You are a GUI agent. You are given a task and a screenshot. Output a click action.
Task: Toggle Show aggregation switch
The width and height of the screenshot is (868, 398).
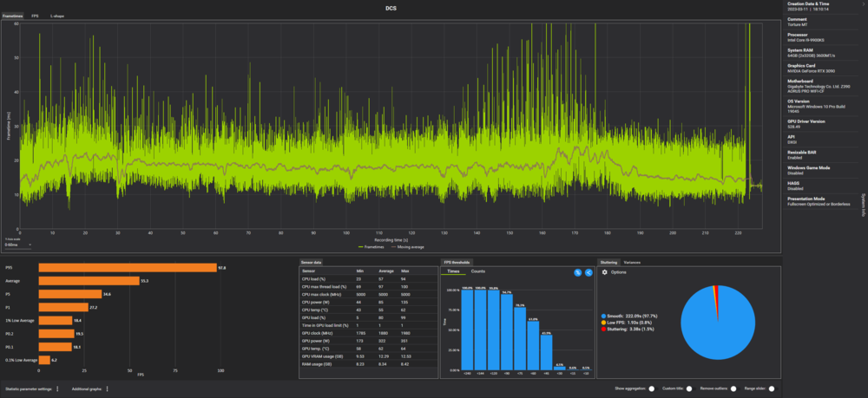click(x=654, y=389)
